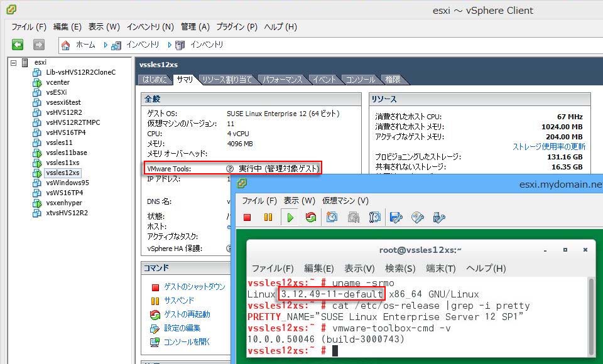Open the snapshot manager toolbar icon
603x364 pixels.
coord(374,218)
